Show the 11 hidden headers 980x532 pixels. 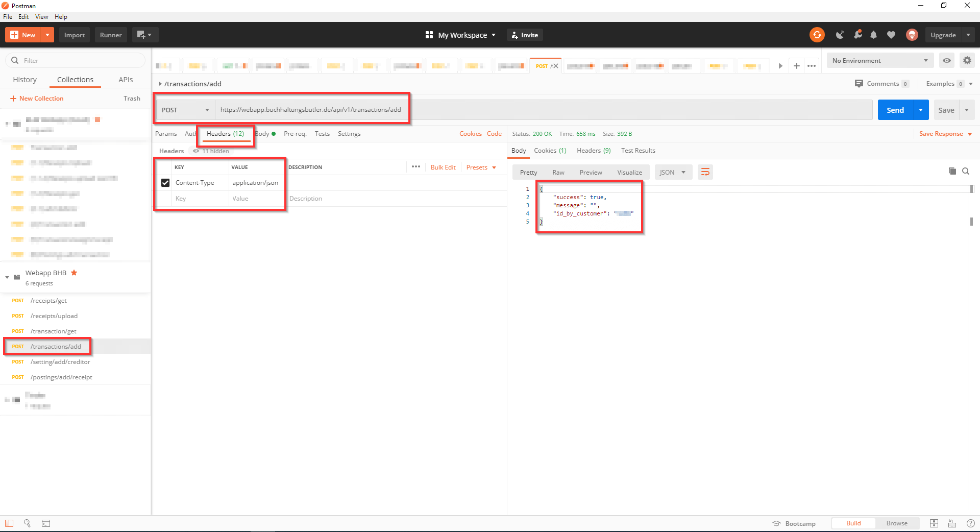tap(211, 151)
